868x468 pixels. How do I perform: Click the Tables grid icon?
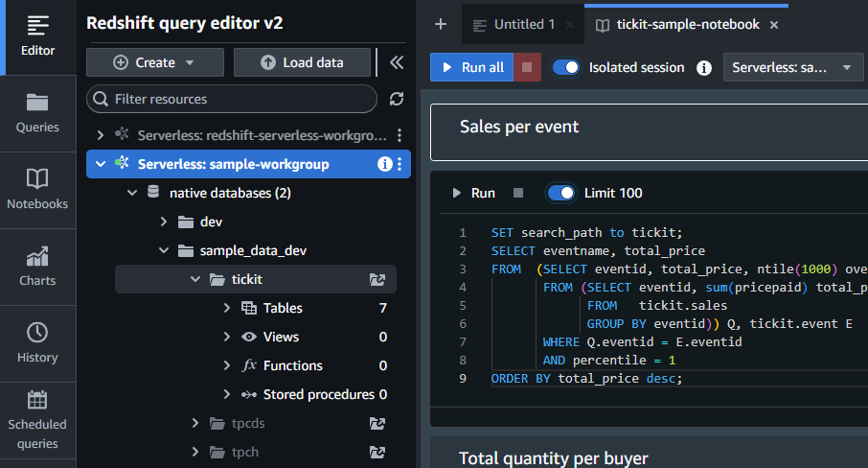tap(249, 308)
